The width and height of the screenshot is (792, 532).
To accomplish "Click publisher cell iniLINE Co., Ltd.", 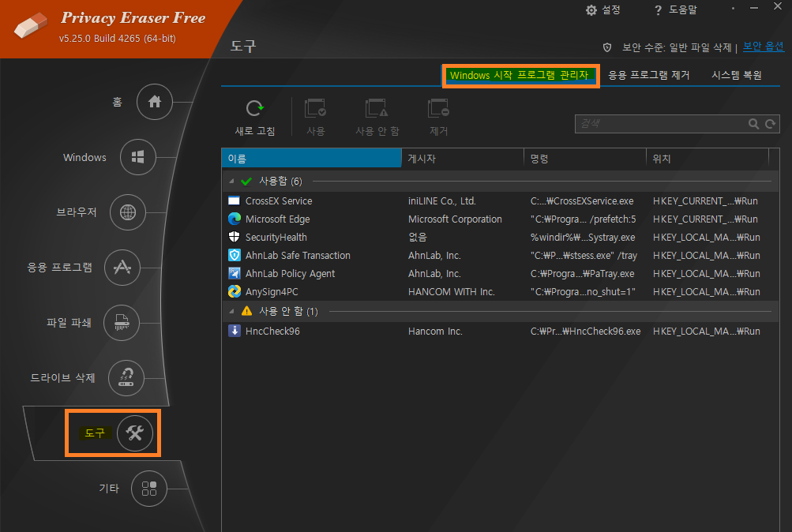I will click(x=442, y=201).
